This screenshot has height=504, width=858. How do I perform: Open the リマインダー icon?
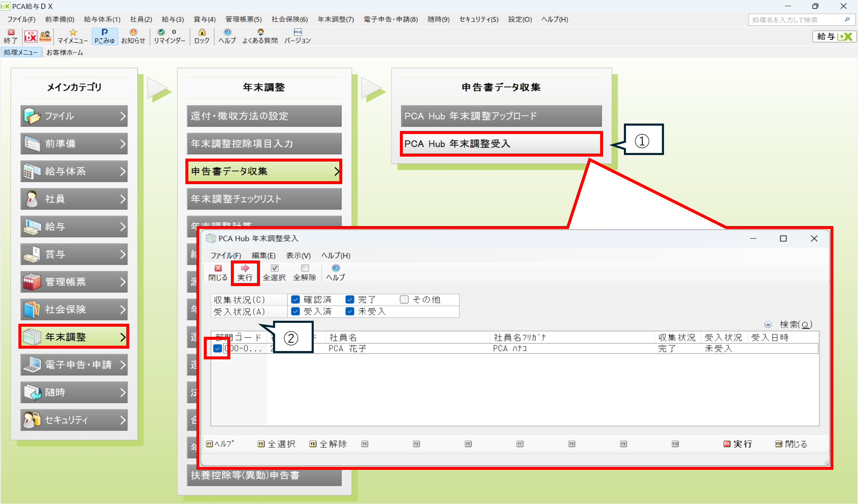[169, 36]
